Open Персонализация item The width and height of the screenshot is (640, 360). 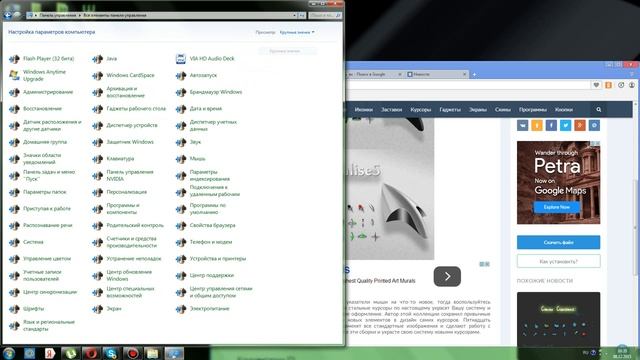point(120,192)
